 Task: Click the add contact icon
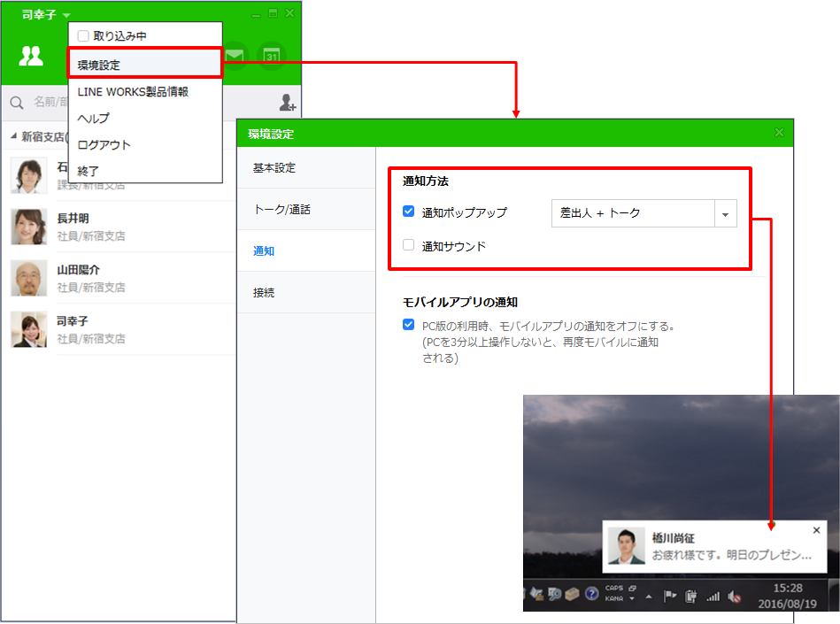(x=288, y=103)
